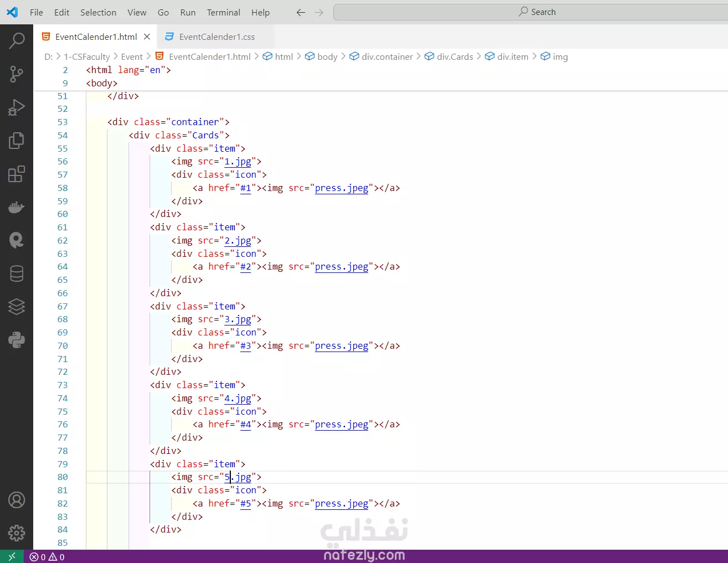Open the Selection menu

pyautogui.click(x=98, y=12)
